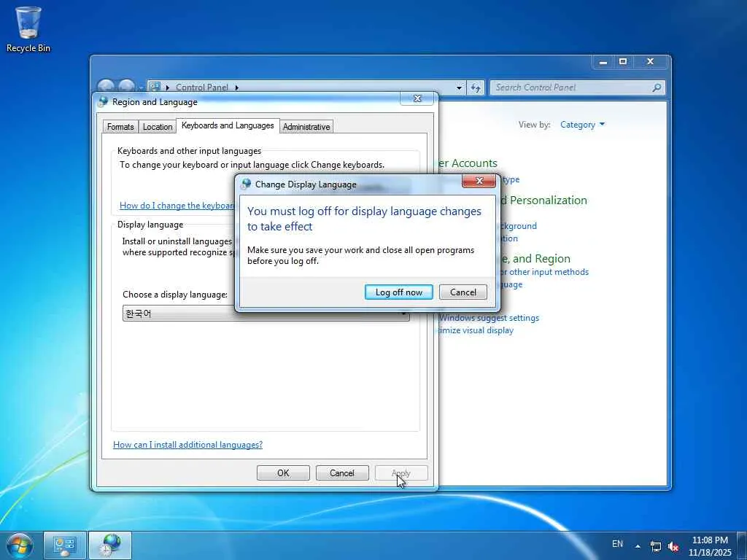Click Control Panel in the address breadcrumb
The width and height of the screenshot is (747, 560).
tap(202, 87)
